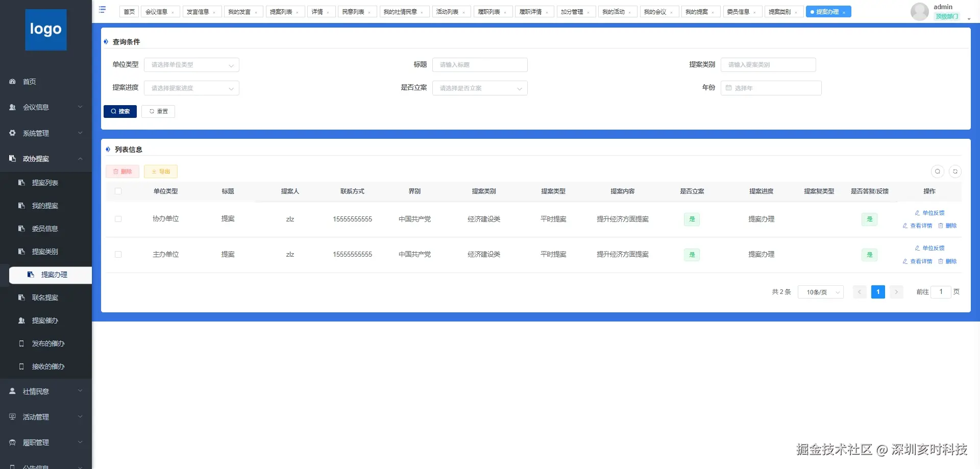Go to the next page with the right arrow

[x=896, y=292]
